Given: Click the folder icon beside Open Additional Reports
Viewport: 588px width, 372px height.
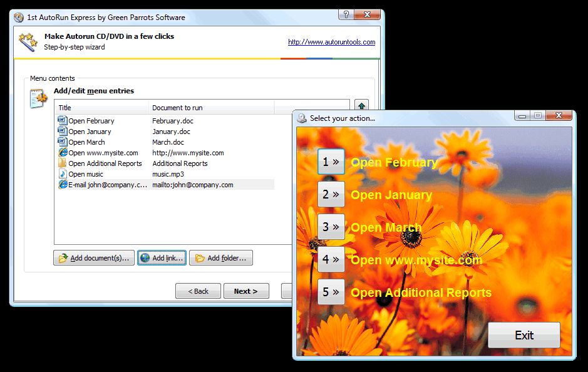Looking at the screenshot, I should coord(62,163).
